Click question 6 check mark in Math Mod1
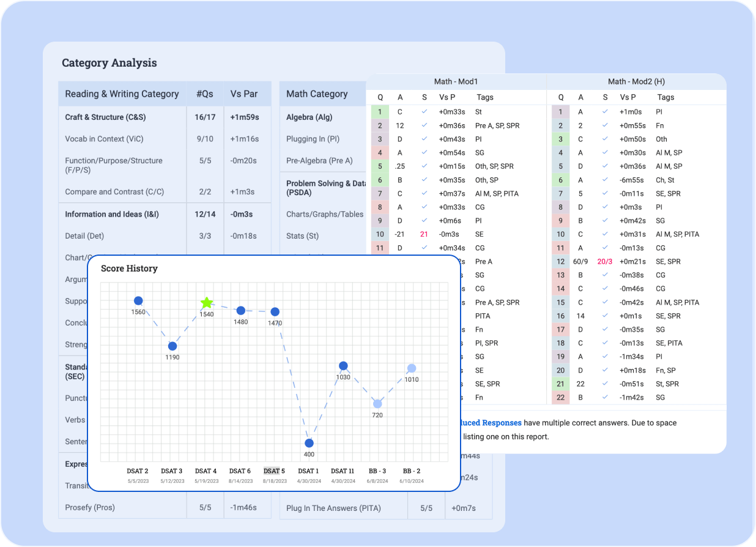 click(x=424, y=180)
